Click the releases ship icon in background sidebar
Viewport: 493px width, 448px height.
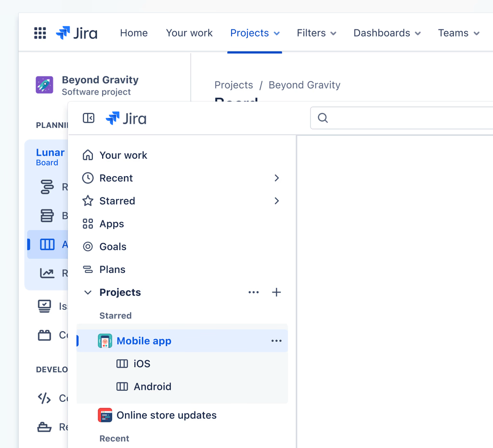(44, 427)
